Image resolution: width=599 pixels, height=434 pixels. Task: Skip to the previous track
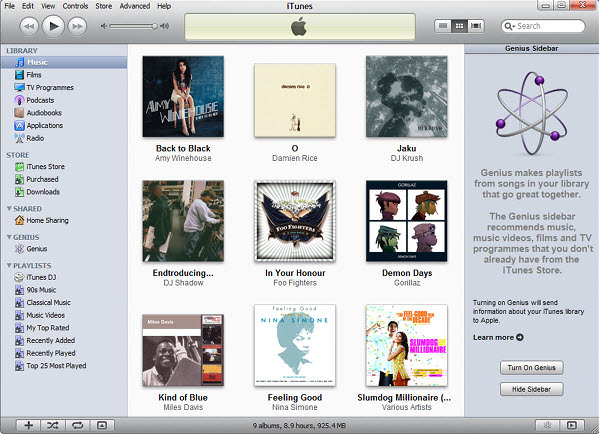(x=29, y=26)
